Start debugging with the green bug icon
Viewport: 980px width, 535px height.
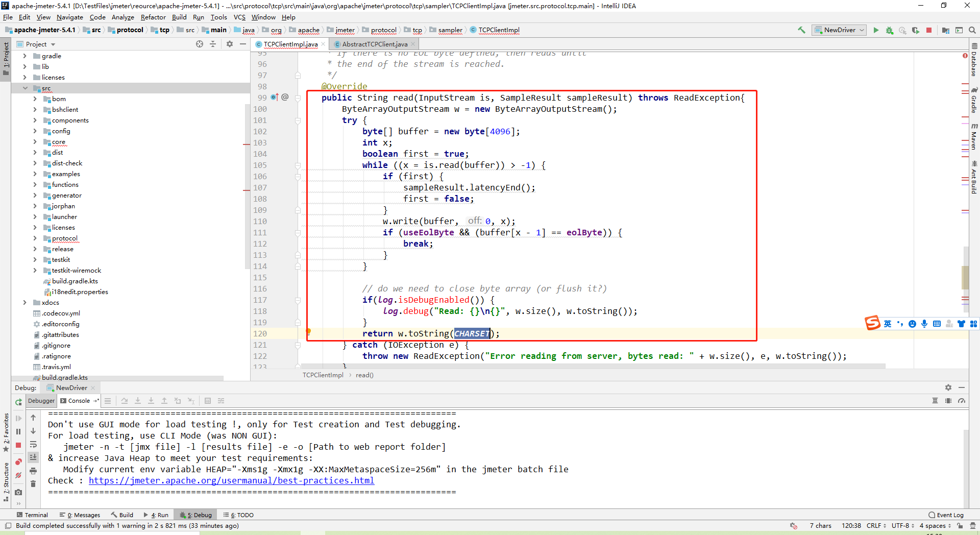pos(890,30)
